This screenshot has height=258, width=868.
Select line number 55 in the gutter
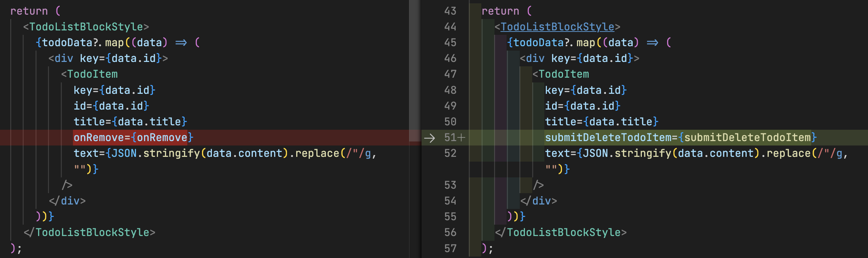pos(450,217)
